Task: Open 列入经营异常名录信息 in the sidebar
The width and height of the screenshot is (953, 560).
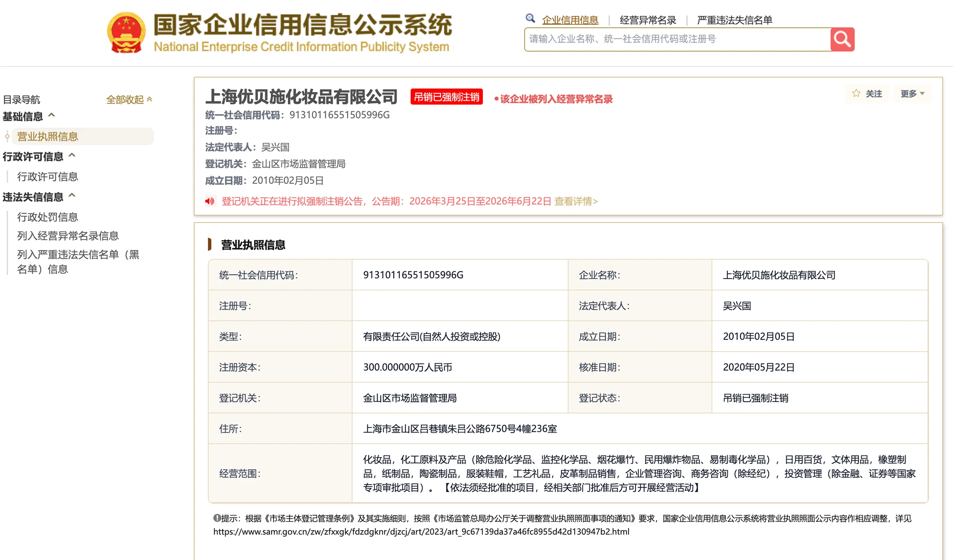Action: [68, 236]
